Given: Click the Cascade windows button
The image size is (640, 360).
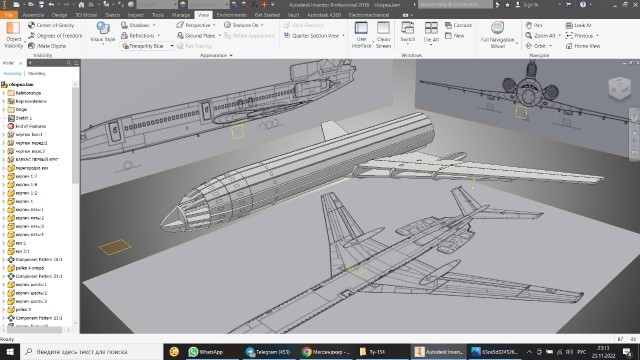Looking at the screenshot, I should coord(459,25).
